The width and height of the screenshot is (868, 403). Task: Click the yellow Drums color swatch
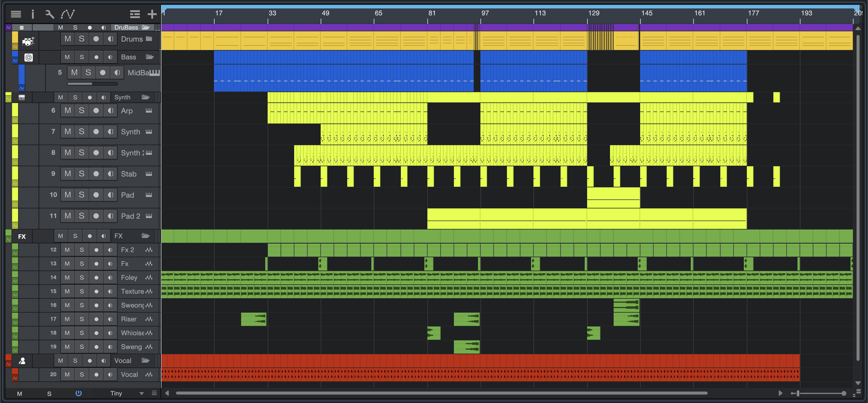click(15, 37)
